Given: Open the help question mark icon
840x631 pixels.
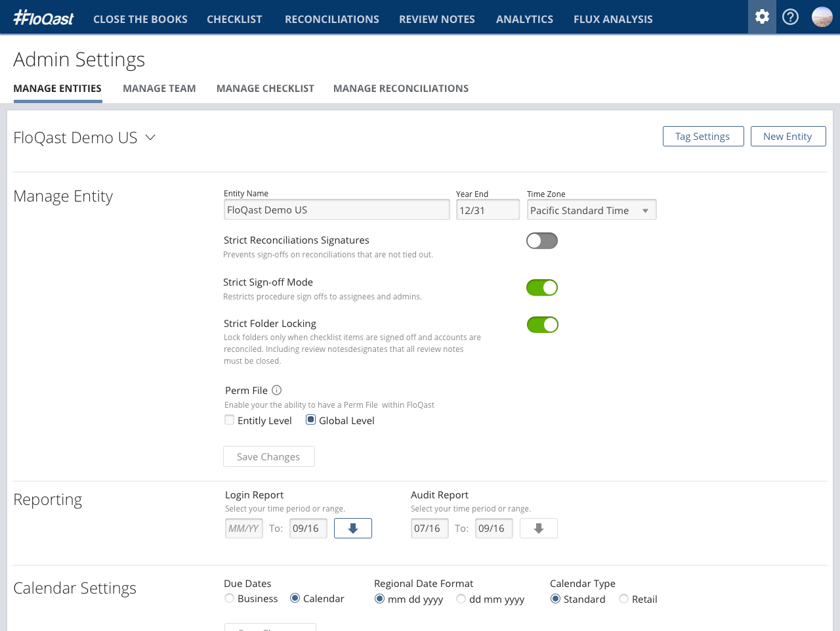Looking at the screenshot, I should [791, 17].
